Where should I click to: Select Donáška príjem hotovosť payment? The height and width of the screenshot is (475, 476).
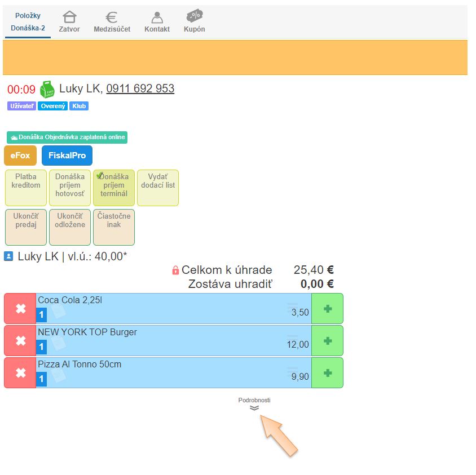tap(70, 188)
